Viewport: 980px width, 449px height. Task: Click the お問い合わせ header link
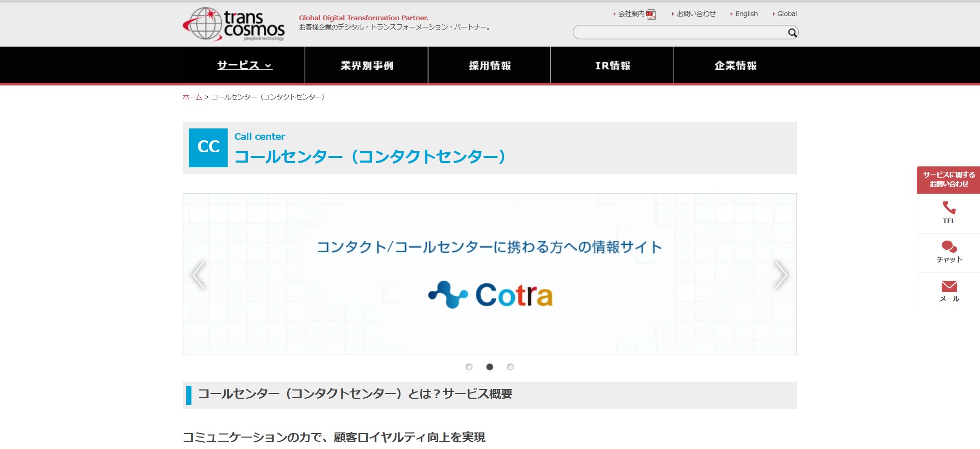pos(696,14)
